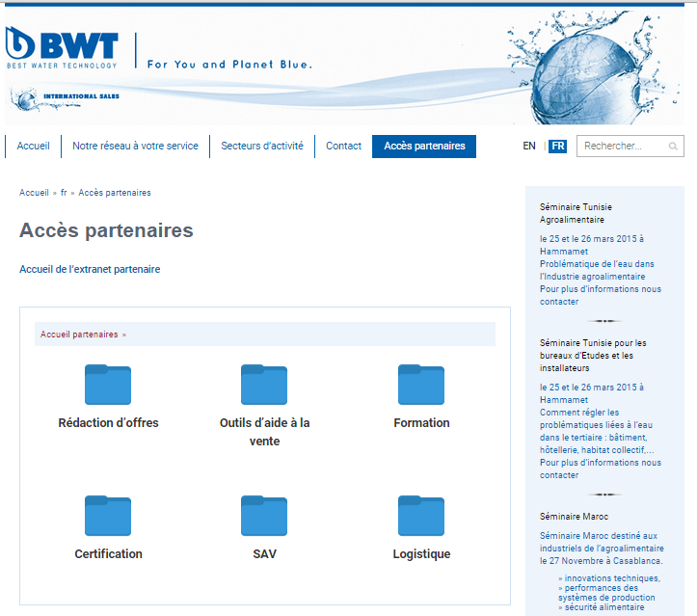Click the SAV label
Image resolution: width=697 pixels, height=616 pixels.
264,553
